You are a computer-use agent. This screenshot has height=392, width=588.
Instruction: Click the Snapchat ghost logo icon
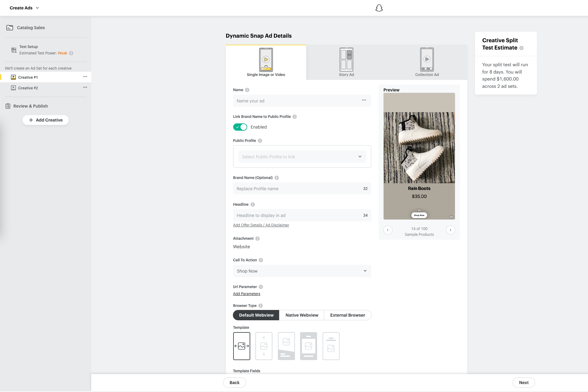tap(379, 8)
